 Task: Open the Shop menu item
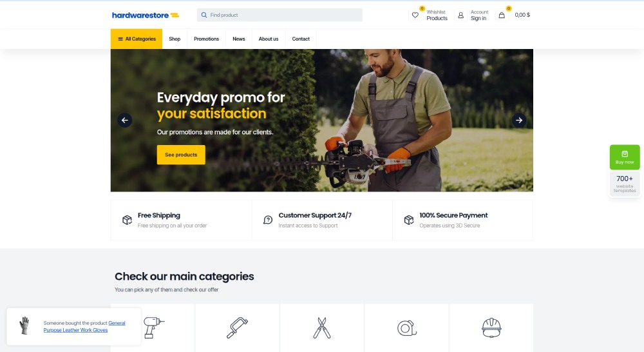pos(175,39)
